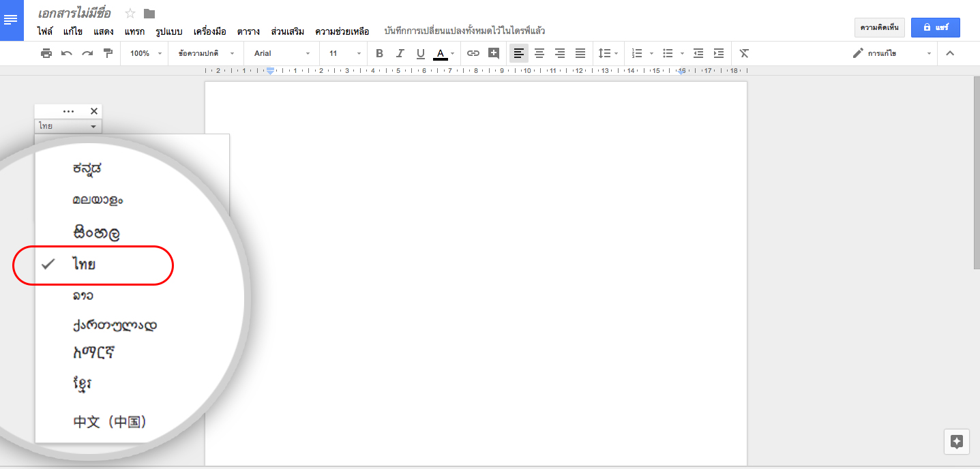Screen dimensions: 980x469
Task: Open the 100% zoom dropdown
Action: (x=146, y=53)
